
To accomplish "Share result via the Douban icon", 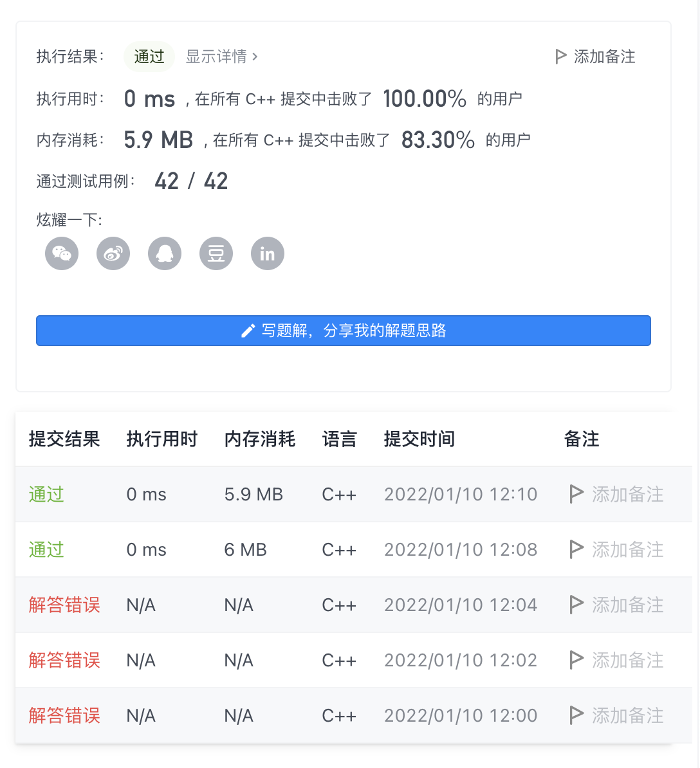I will [x=216, y=253].
